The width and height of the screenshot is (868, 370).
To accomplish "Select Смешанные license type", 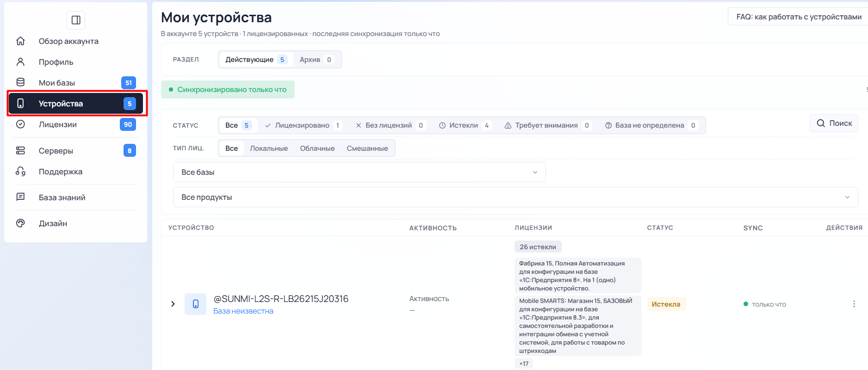I will pos(367,148).
